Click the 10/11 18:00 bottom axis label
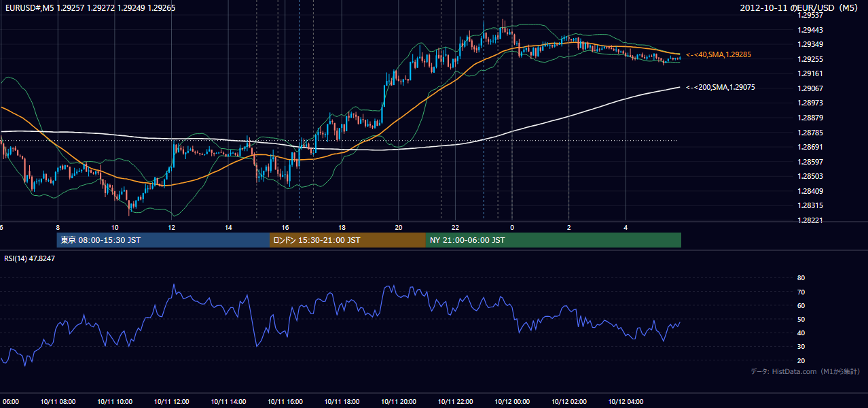 (x=342, y=402)
